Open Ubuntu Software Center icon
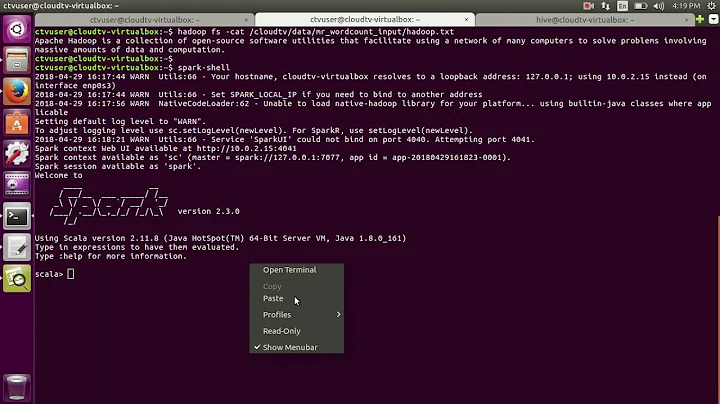This screenshot has height=404, width=720. coord(17,123)
